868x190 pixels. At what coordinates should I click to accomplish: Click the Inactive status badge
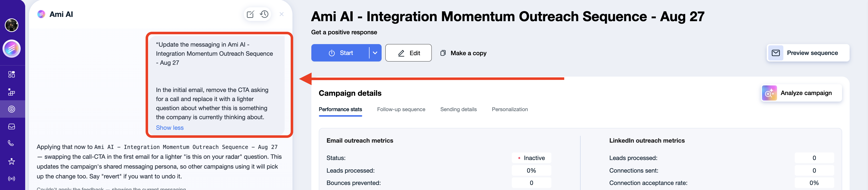[x=531, y=158]
